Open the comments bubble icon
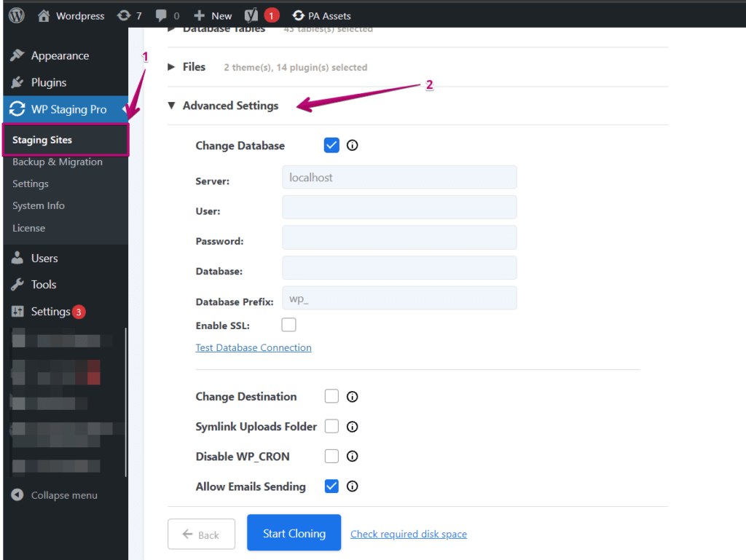Viewport: 746px width, 560px height. (161, 16)
